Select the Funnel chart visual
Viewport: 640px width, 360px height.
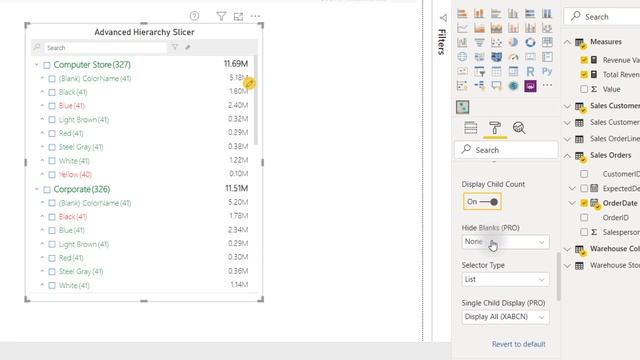click(479, 42)
